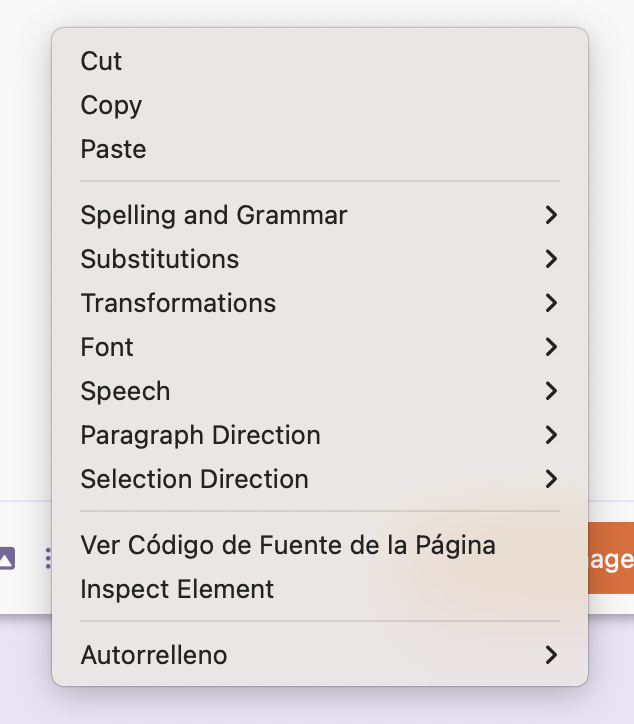Open the Selection Direction submenu
This screenshot has height=724, width=634.
[320, 479]
